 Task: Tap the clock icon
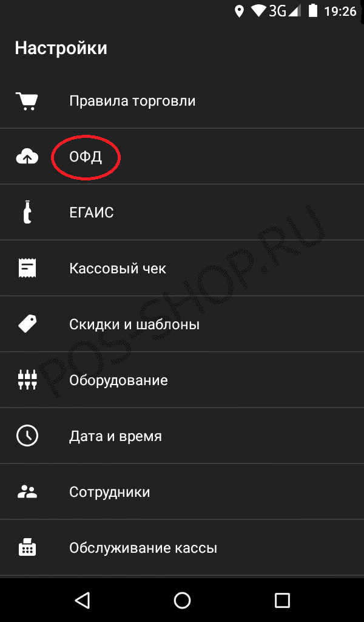(x=27, y=436)
